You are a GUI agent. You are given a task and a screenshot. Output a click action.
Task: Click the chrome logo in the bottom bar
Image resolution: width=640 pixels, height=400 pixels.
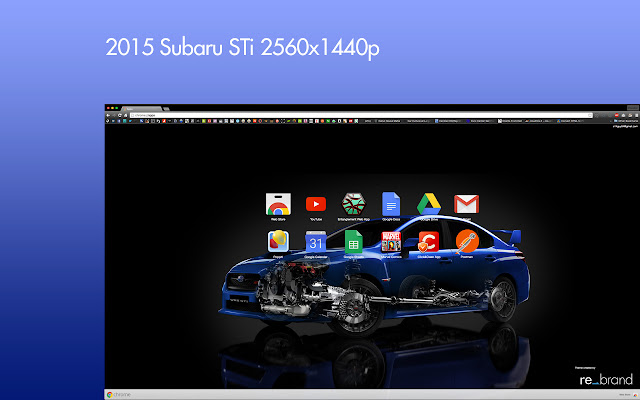pos(119,395)
